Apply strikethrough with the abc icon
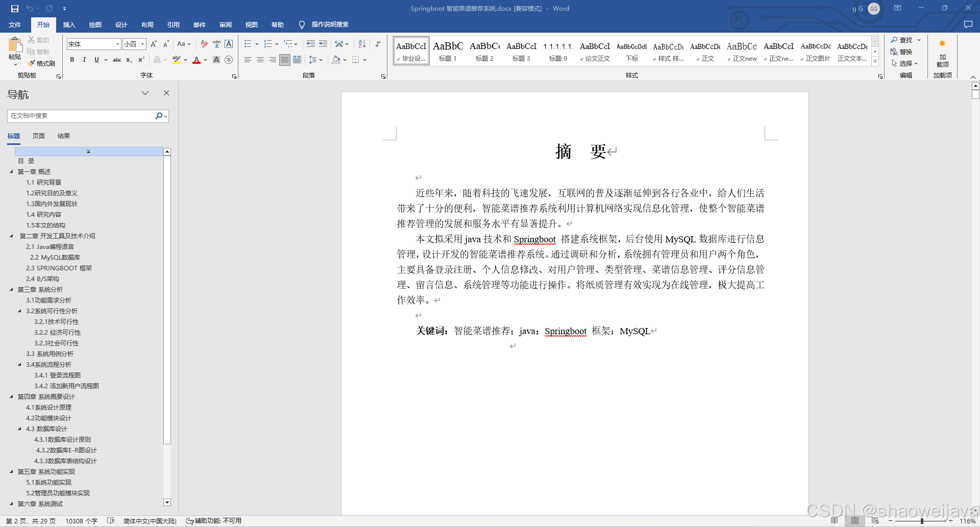 pyautogui.click(x=117, y=60)
